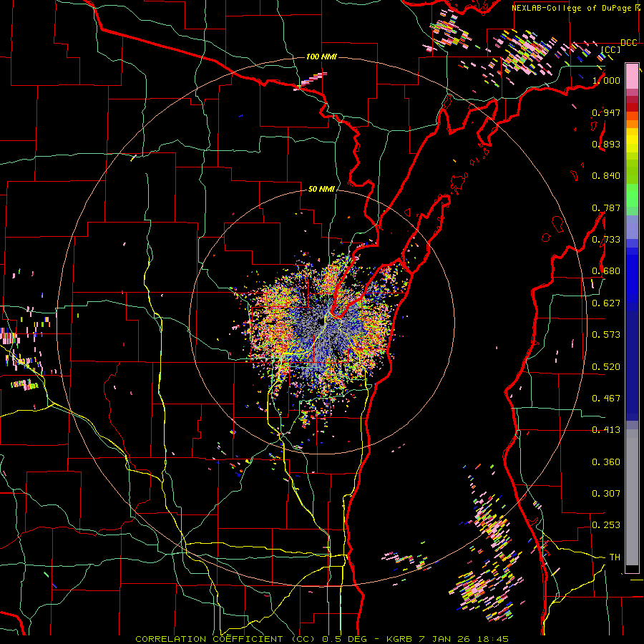Click the [CC] label above the color bar

pos(611,49)
